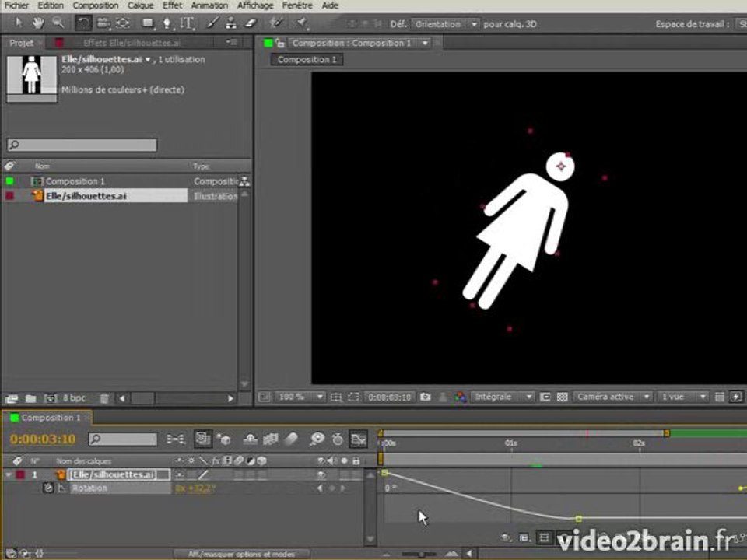
Task: Switch to the Effets Elle/silhouettes.ai tab
Action: pos(132,43)
